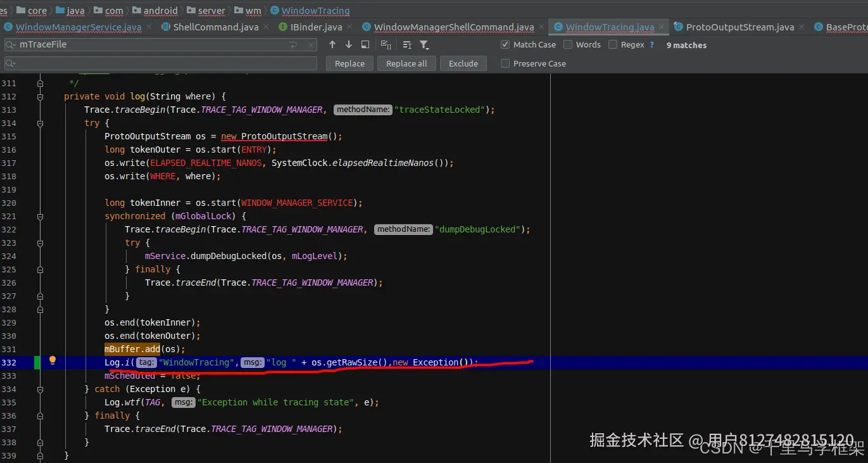Click the find-in-selection icon beside the arrows
Screen dimensions: 868x463
click(x=365, y=44)
